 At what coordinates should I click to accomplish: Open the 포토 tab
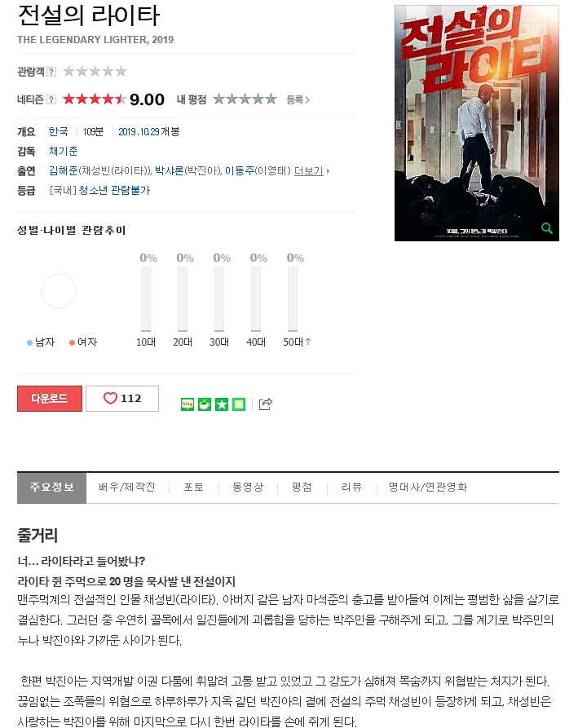pos(193,487)
